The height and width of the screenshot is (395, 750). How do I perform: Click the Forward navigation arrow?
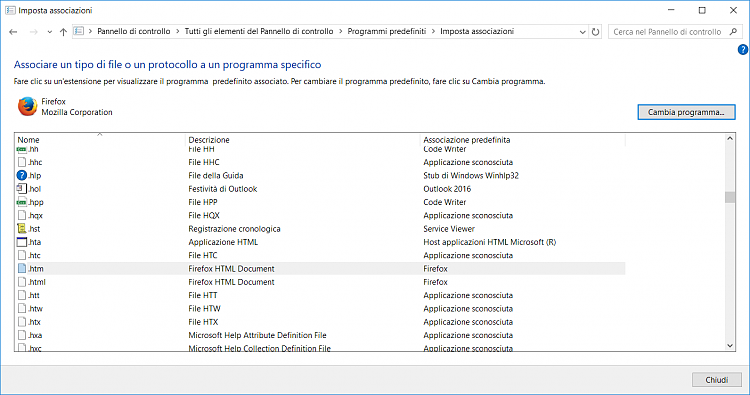tap(33, 32)
